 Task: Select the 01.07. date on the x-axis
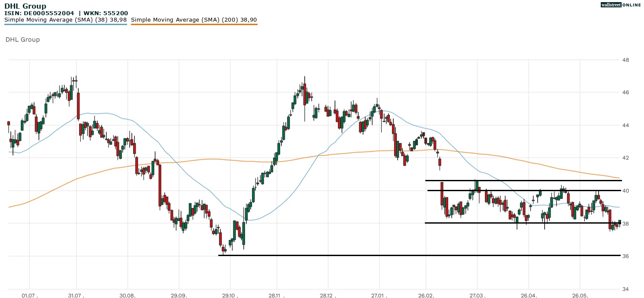pos(29,295)
